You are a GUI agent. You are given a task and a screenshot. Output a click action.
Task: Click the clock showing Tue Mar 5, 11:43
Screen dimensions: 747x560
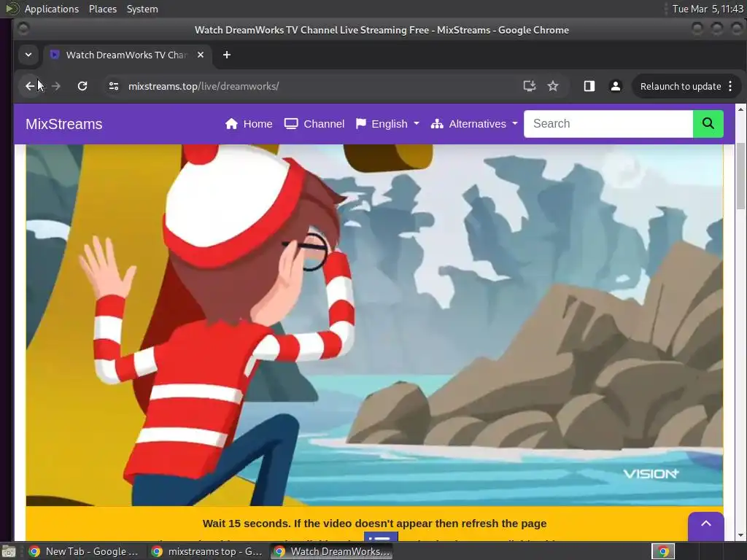(708, 9)
